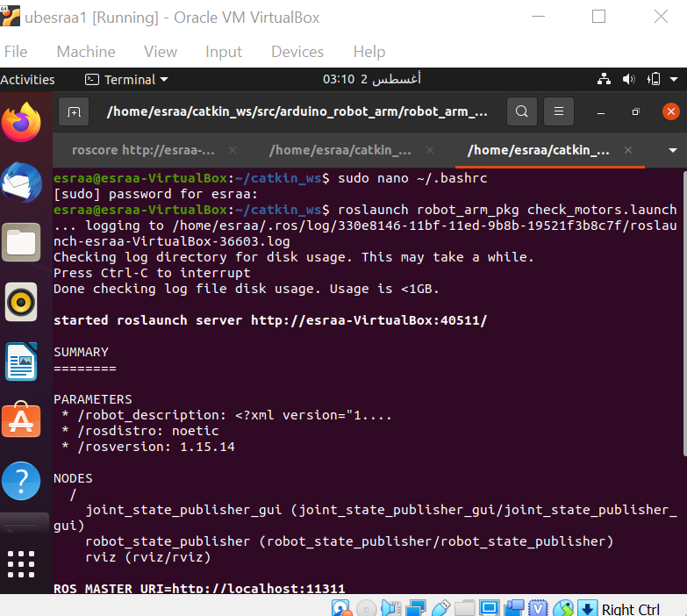Click the battery icon in the top bar
Viewport: 687px width, 616px height.
pos(654,79)
